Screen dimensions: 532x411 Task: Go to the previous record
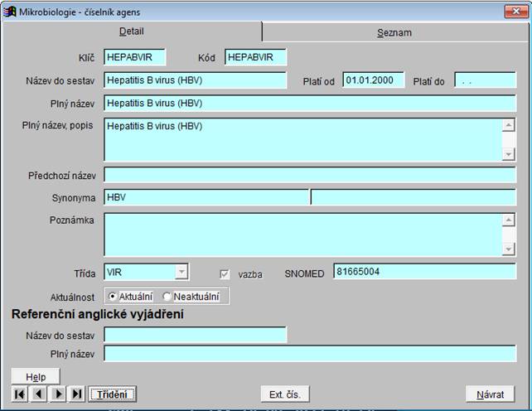[39, 394]
